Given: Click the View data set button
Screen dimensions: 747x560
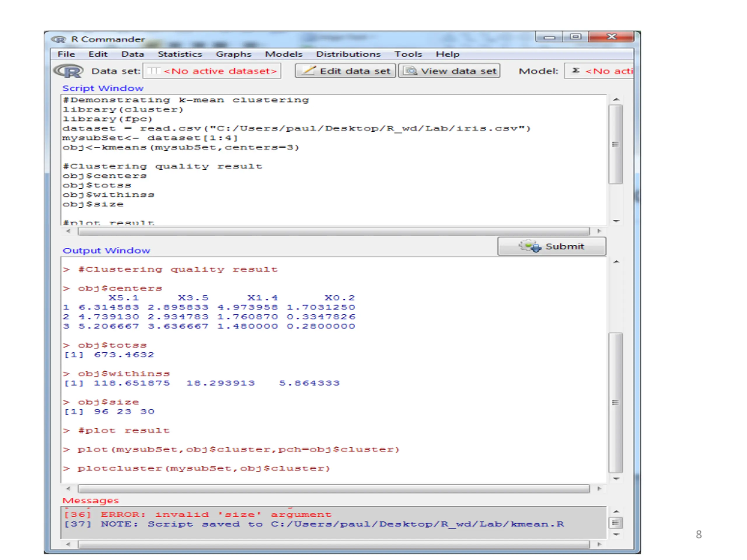Looking at the screenshot, I should (x=449, y=71).
